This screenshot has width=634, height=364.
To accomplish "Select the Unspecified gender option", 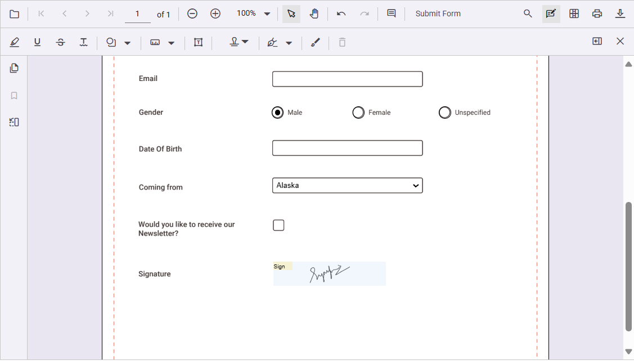I will 444,112.
